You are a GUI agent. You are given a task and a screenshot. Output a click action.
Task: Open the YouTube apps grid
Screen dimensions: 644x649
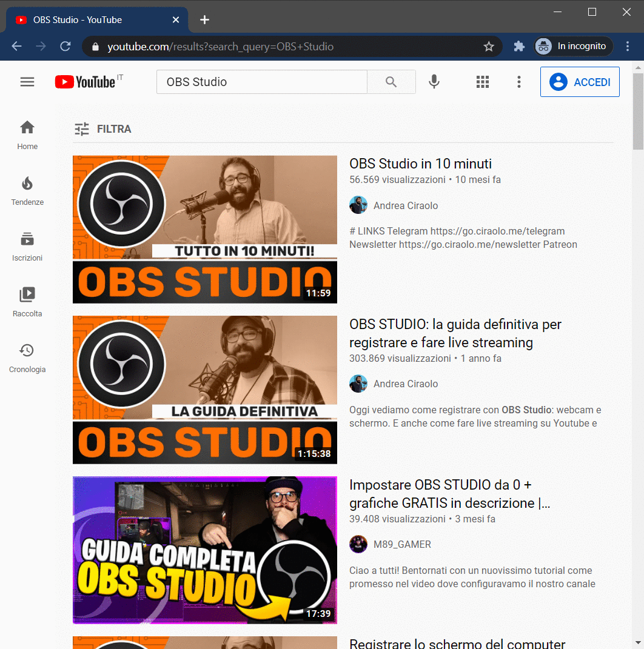click(x=483, y=82)
